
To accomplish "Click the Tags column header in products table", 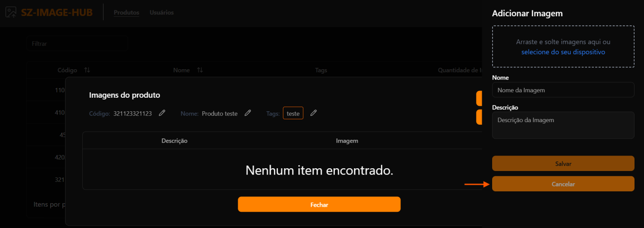I will [x=321, y=70].
